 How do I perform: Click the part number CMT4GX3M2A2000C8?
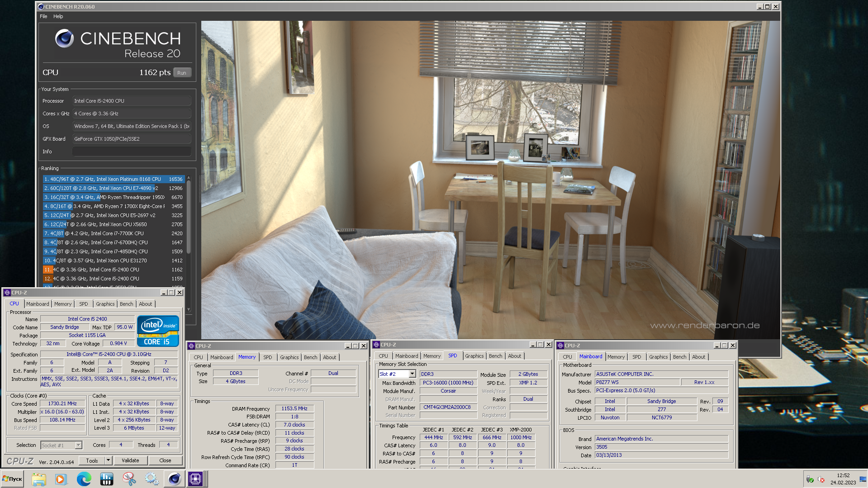coord(447,407)
